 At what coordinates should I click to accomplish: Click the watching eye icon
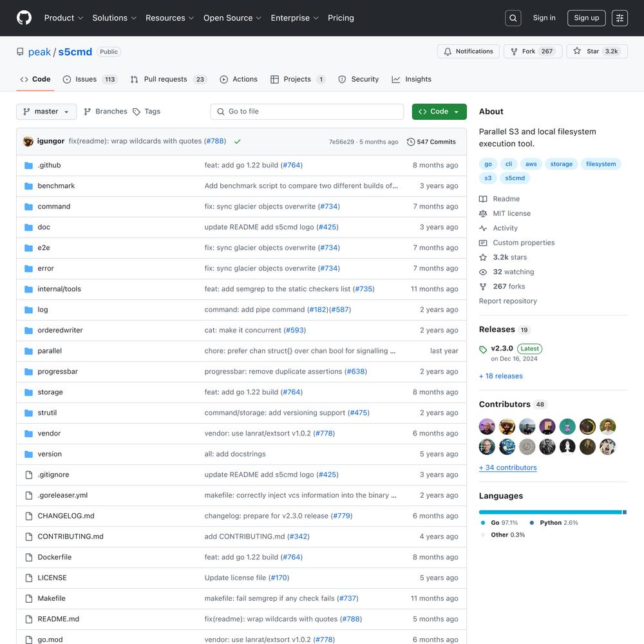point(483,272)
